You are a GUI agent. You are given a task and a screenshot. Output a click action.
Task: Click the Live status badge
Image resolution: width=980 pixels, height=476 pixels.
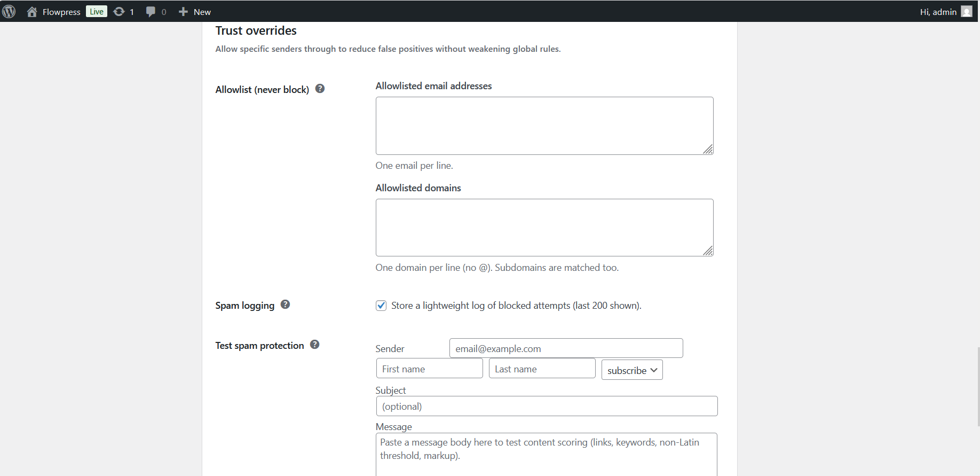(x=97, y=12)
